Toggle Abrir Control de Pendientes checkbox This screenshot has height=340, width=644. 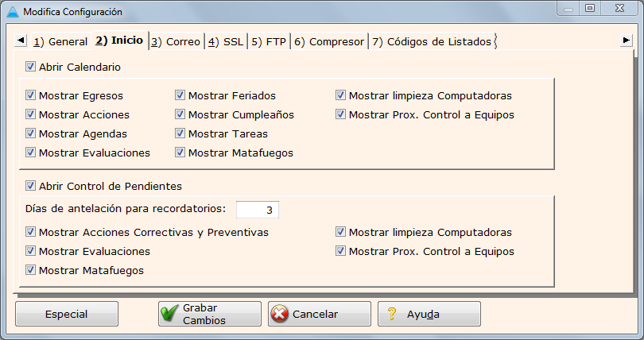[x=31, y=186]
